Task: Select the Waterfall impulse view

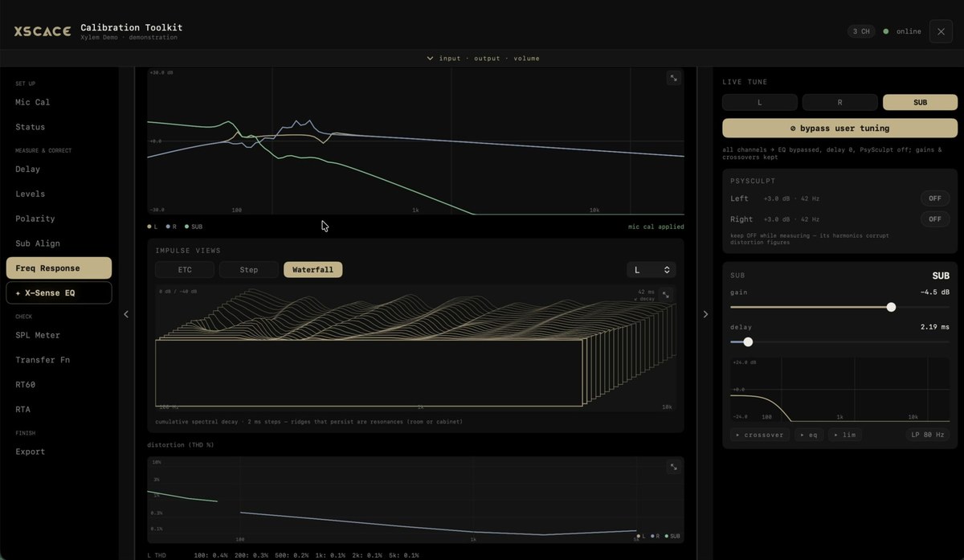Action: [x=313, y=270]
